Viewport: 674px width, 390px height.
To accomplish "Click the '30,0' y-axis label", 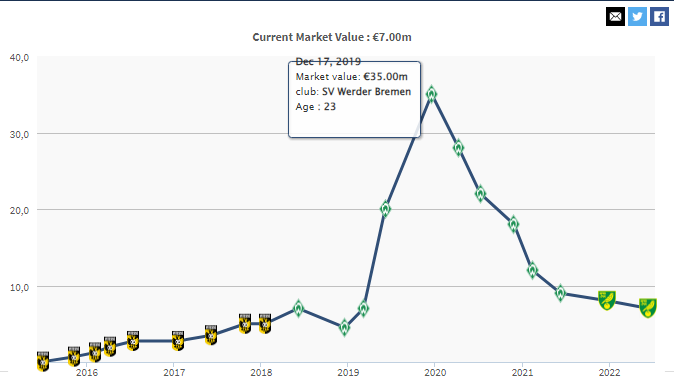I will (19, 135).
